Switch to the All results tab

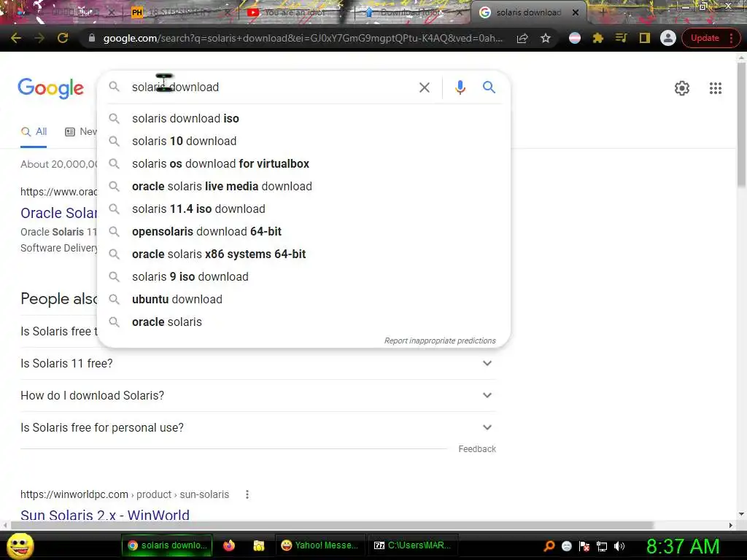[x=34, y=132]
